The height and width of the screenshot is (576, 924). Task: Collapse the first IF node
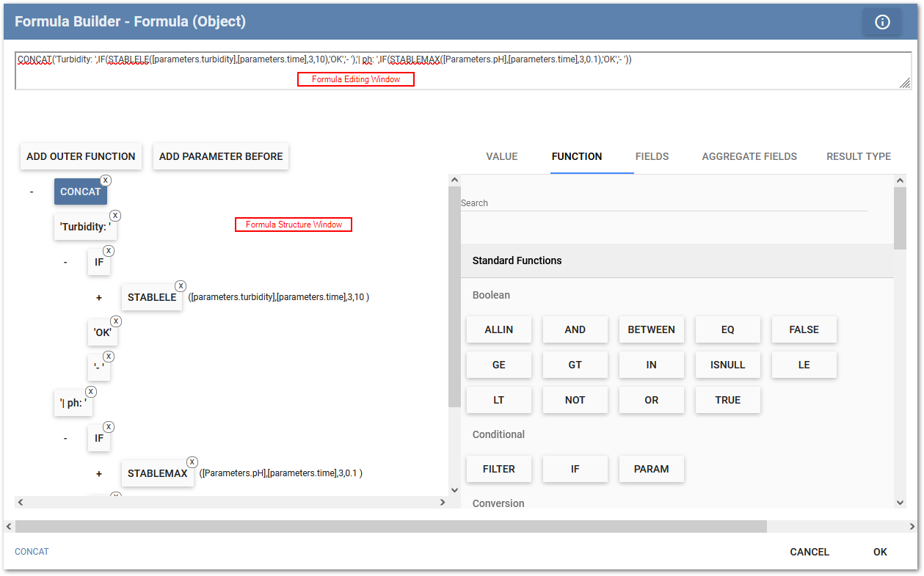[65, 262]
